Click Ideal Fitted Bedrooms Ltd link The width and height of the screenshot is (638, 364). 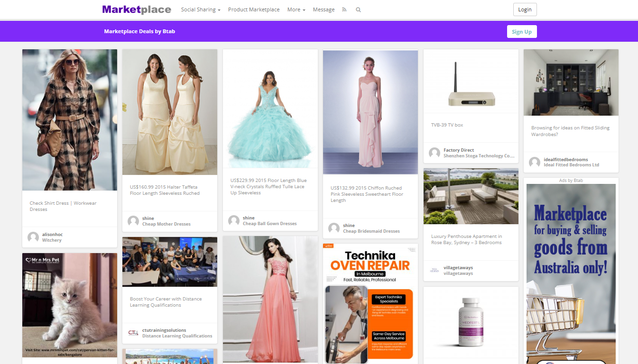(571, 165)
